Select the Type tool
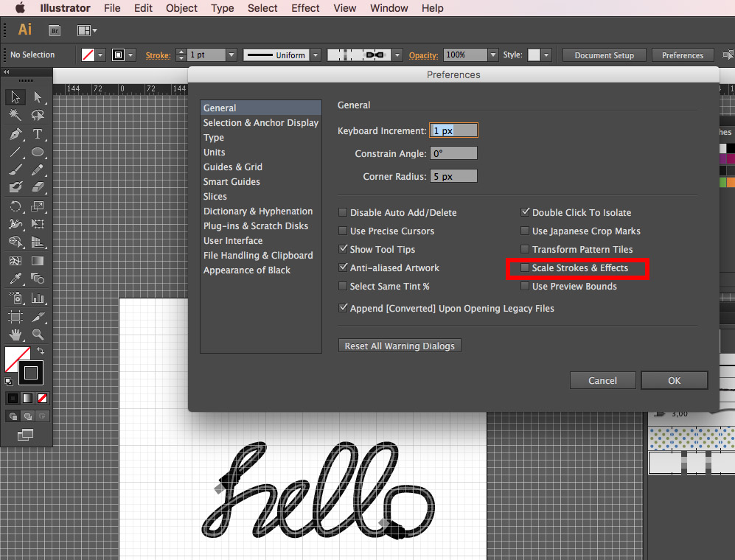The height and width of the screenshot is (560, 735). coord(38,134)
